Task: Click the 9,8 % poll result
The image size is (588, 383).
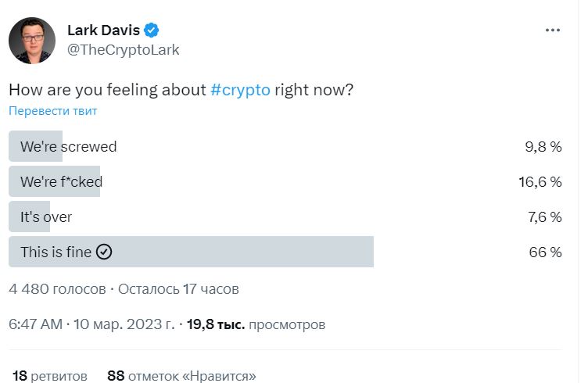Action: tap(543, 146)
